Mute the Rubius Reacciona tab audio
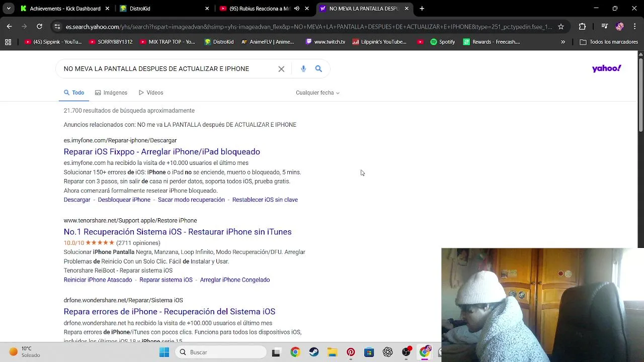This screenshot has width=644, height=362. click(297, 9)
